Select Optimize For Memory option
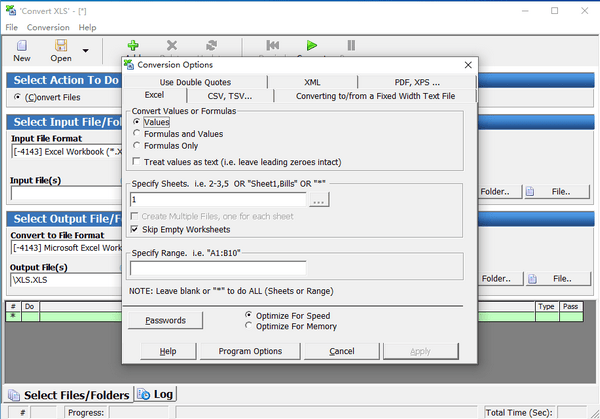The height and width of the screenshot is (419, 600). (x=249, y=326)
